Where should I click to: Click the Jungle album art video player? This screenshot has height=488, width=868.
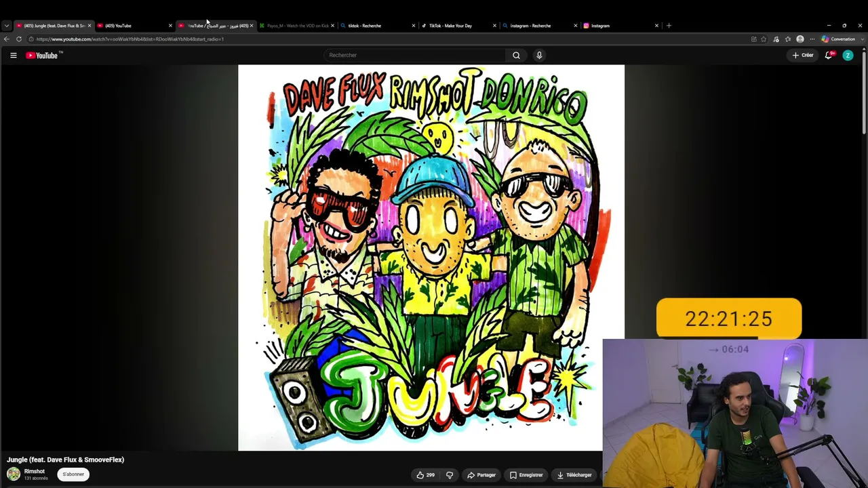tap(431, 258)
